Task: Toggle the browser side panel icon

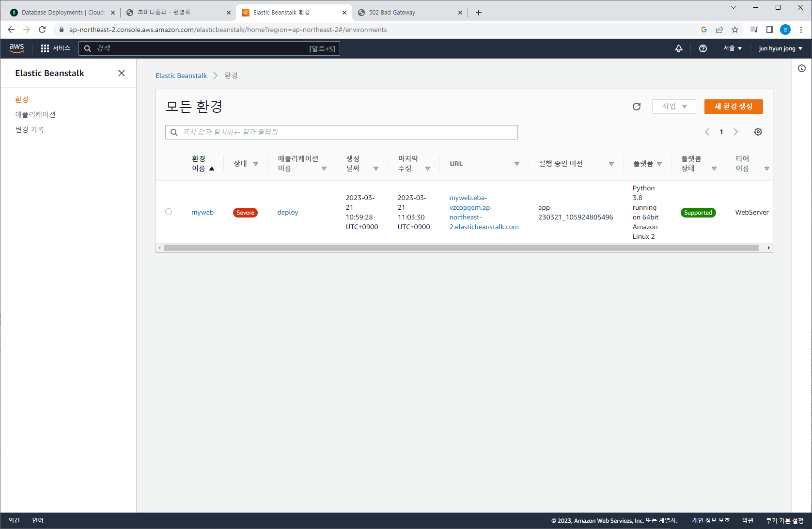Action: click(769, 30)
